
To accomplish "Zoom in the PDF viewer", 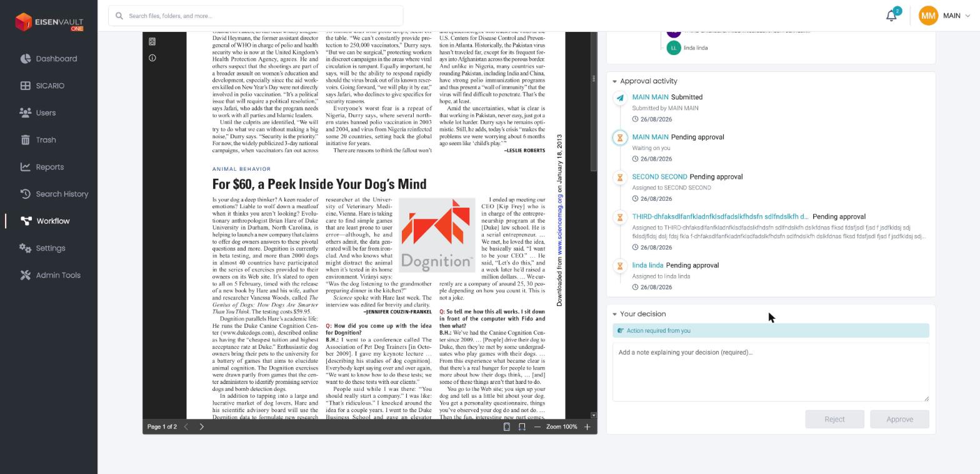I will pos(587,426).
